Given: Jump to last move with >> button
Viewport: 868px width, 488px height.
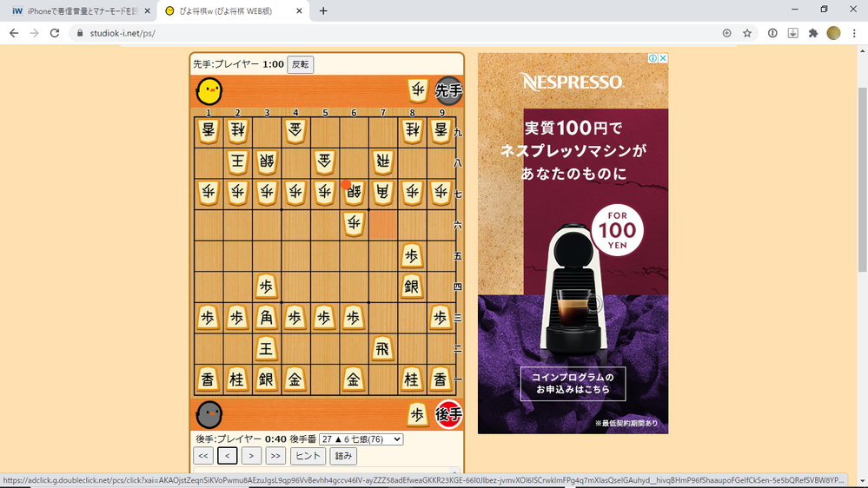Looking at the screenshot, I should pos(275,456).
